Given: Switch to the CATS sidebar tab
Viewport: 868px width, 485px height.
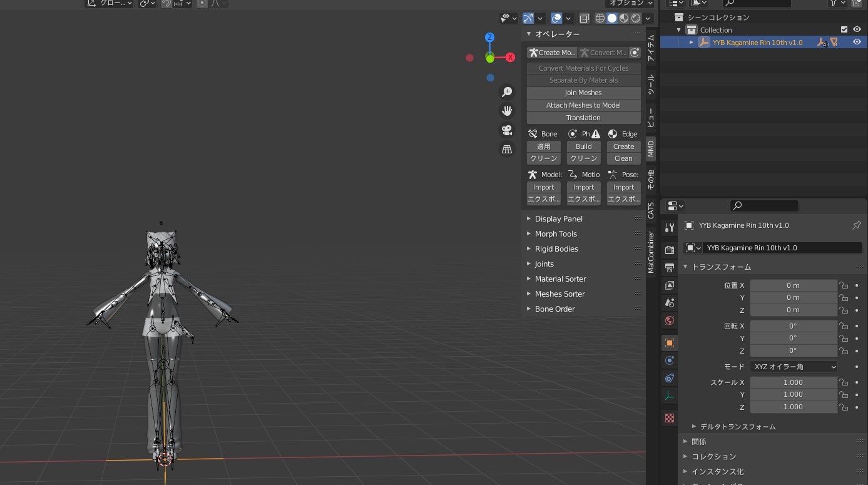Looking at the screenshot, I should point(651,210).
